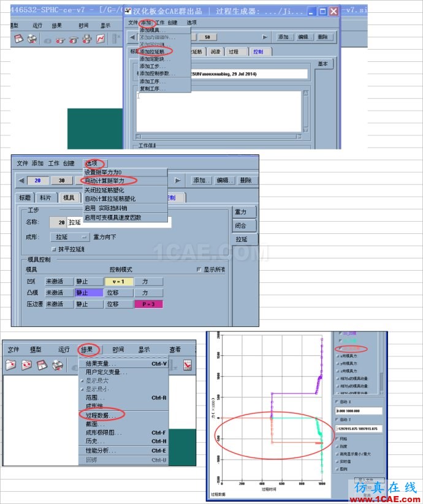Toggle the x向模具力 checkbox in the plot panel
The width and height of the screenshot is (423, 504).
click(337, 356)
